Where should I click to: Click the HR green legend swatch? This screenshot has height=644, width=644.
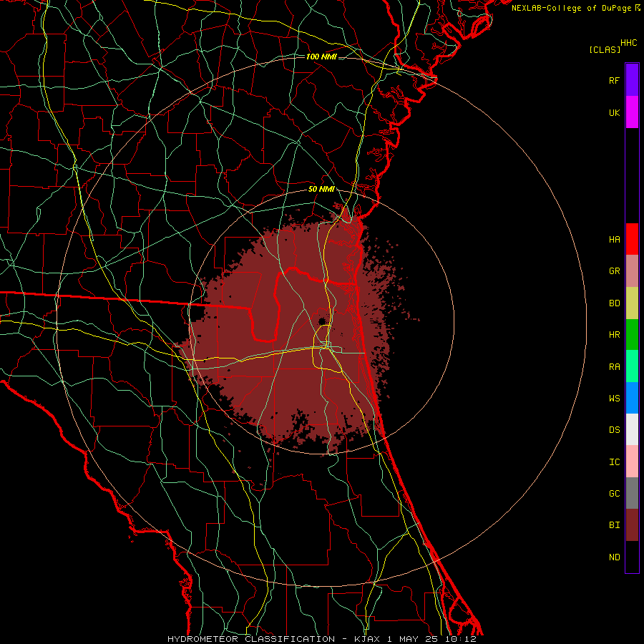coord(632,335)
